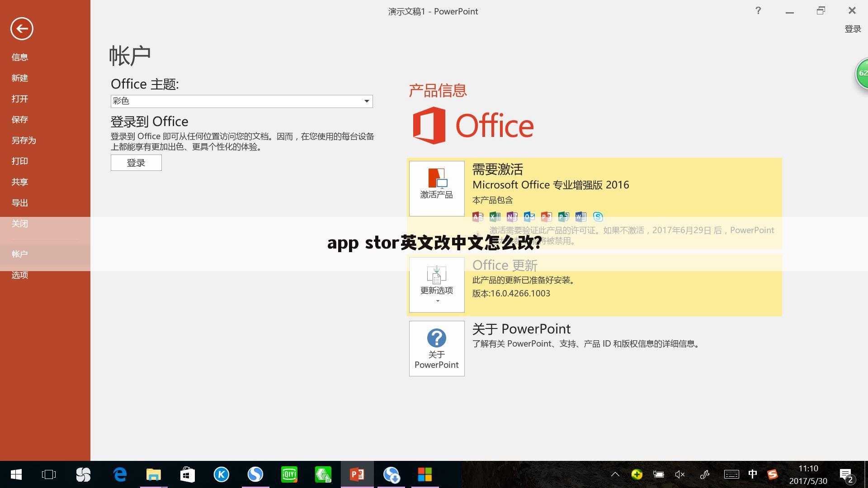Toggle the 中 input language indicator

tap(753, 474)
